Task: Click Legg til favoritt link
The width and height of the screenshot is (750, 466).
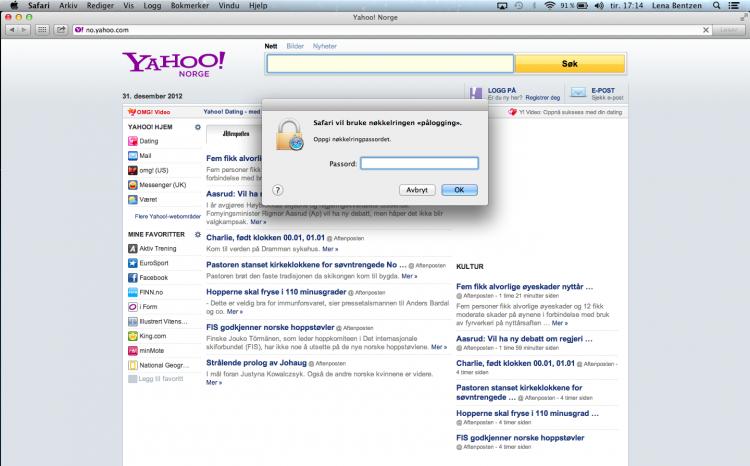Action: [x=161, y=378]
